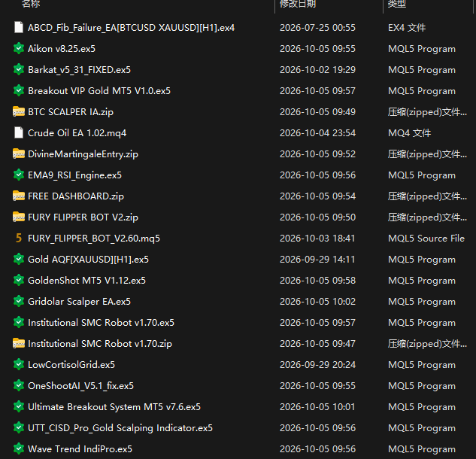Select file name ABCD_Fib_Failure_EA[BTCUSD XAUUSD][H1].ex4

coord(131,28)
